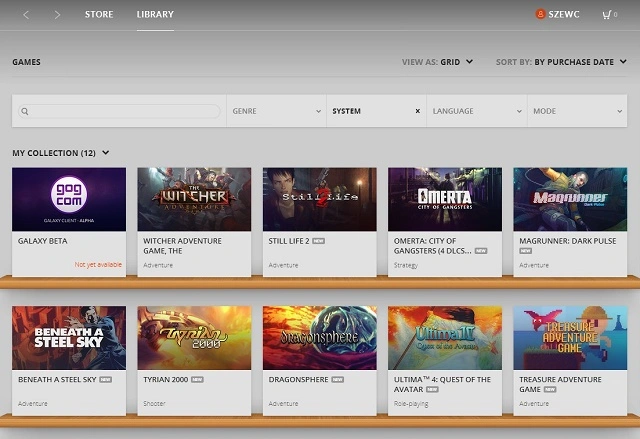The width and height of the screenshot is (640, 439).
Task: Click the NEW badge on Omerta
Action: [481, 251]
